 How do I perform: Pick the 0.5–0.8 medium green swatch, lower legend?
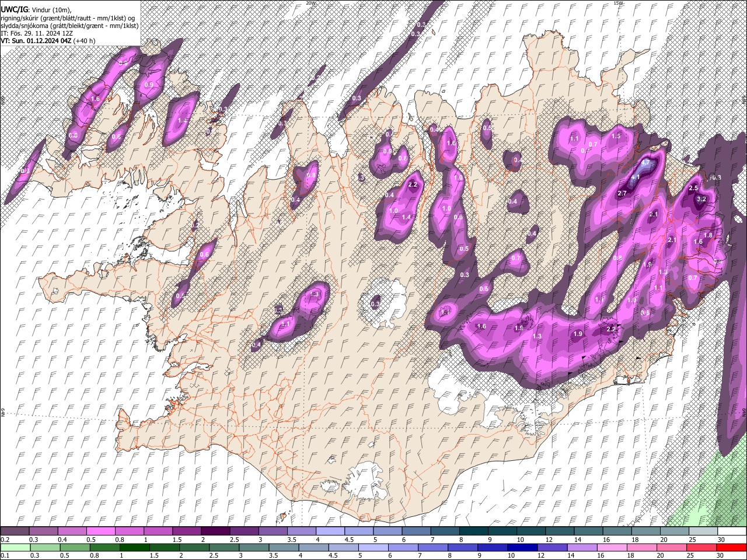coord(75,547)
